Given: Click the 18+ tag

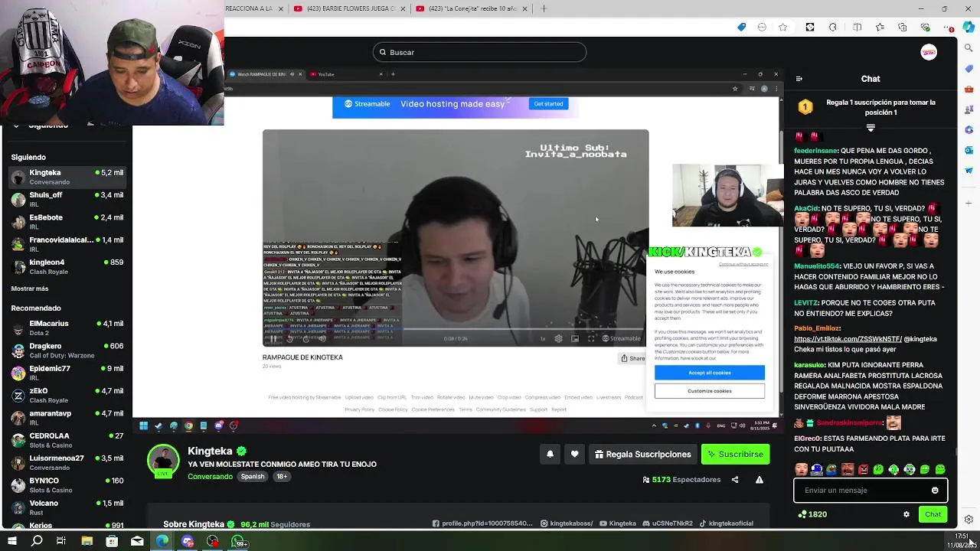Looking at the screenshot, I should pyautogui.click(x=282, y=476).
